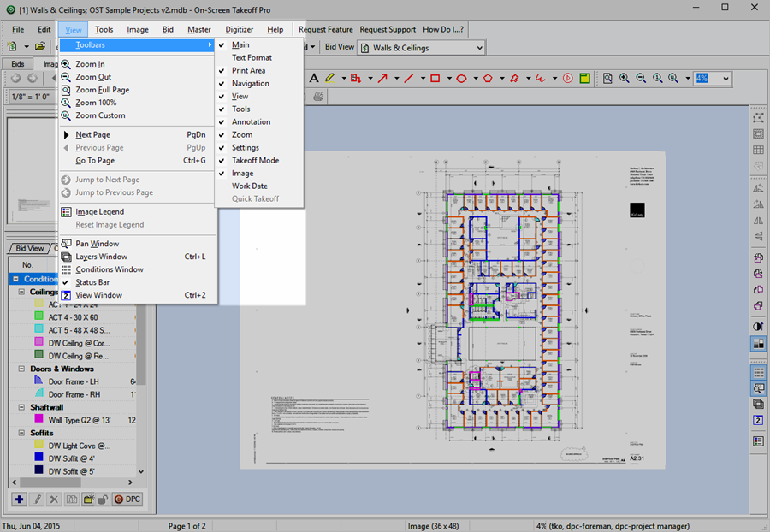Open the Tools menu

104,29
